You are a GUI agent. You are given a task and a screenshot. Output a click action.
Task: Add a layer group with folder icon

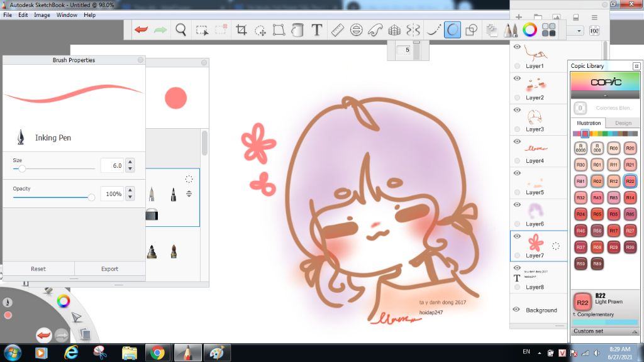(x=538, y=17)
